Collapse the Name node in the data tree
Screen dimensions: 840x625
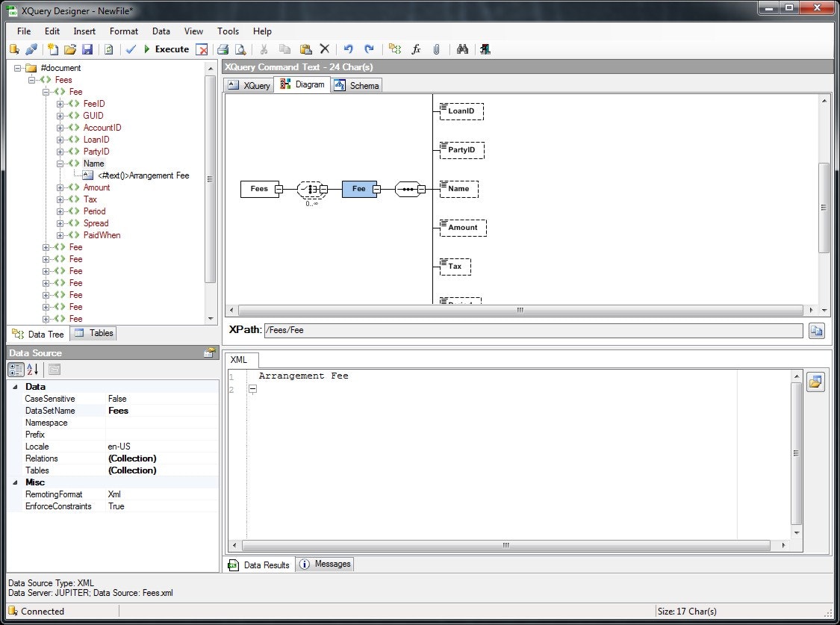60,163
